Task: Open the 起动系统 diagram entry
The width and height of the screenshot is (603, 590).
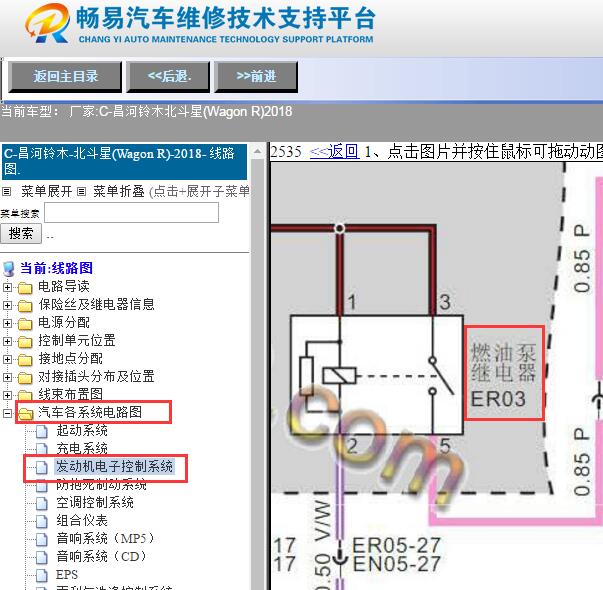Action: [x=82, y=431]
